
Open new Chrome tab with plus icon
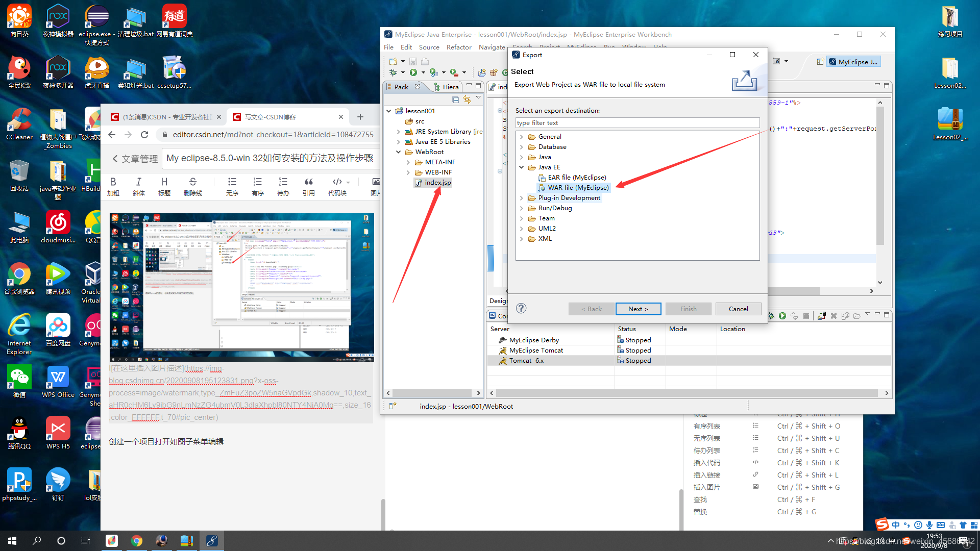point(360,117)
